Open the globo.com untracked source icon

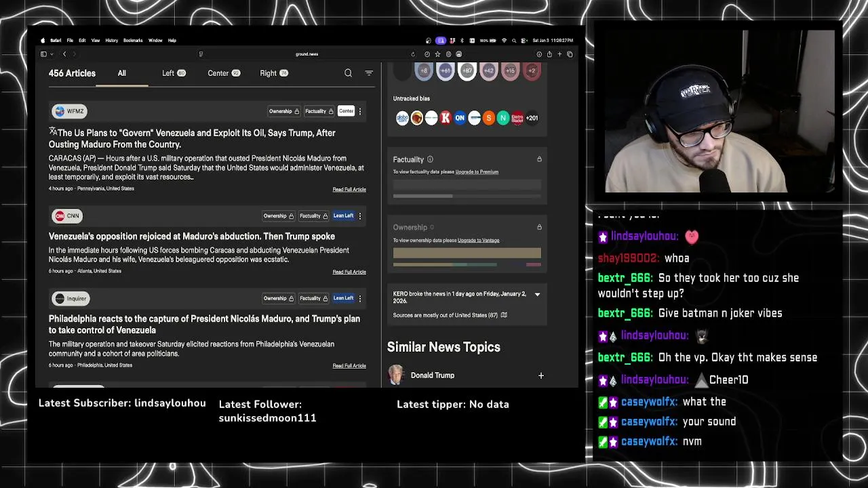click(402, 118)
